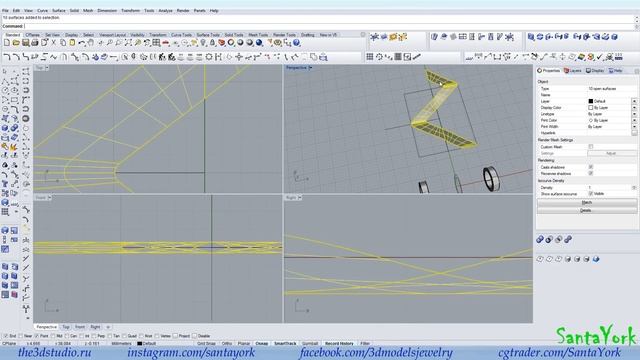Click the Fillet curves icon
The height and width of the screenshot is (360, 640).
point(7,57)
